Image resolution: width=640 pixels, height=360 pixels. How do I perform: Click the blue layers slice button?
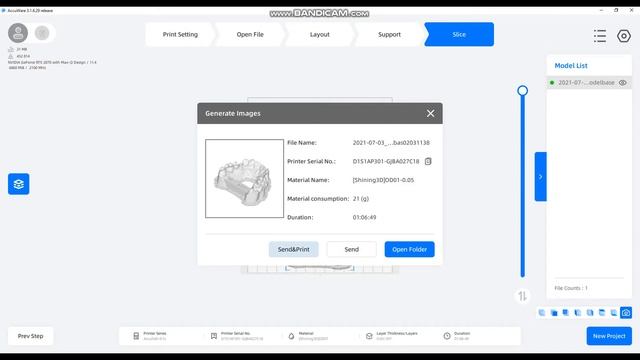pos(19,184)
